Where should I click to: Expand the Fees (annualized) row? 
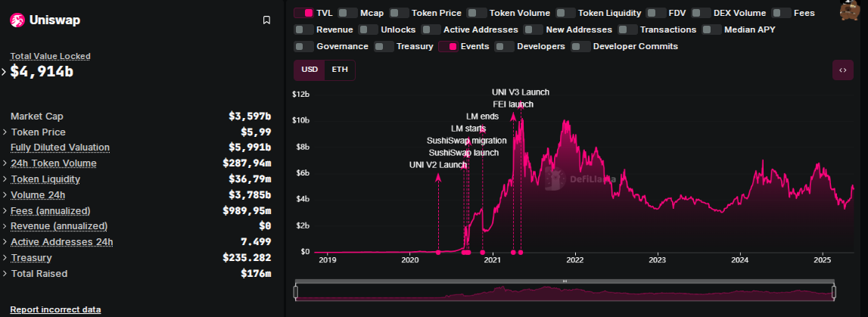point(5,211)
